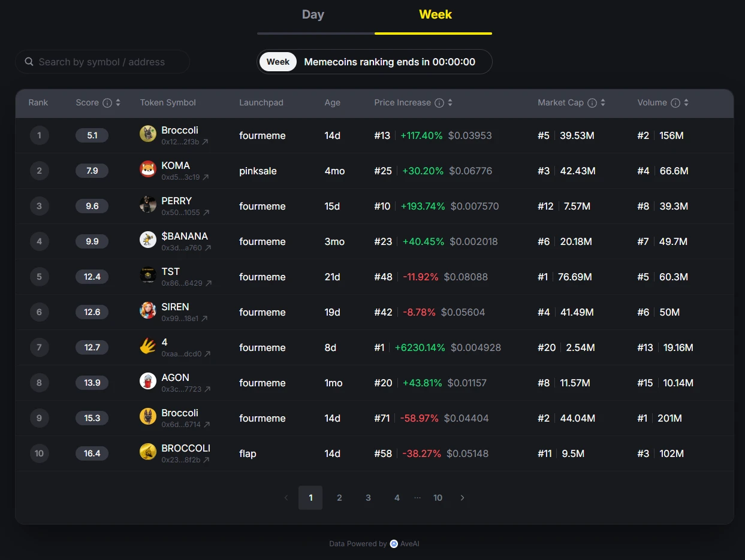Open external link for AGON address
Screen dimensions: 745x560
coord(207,389)
